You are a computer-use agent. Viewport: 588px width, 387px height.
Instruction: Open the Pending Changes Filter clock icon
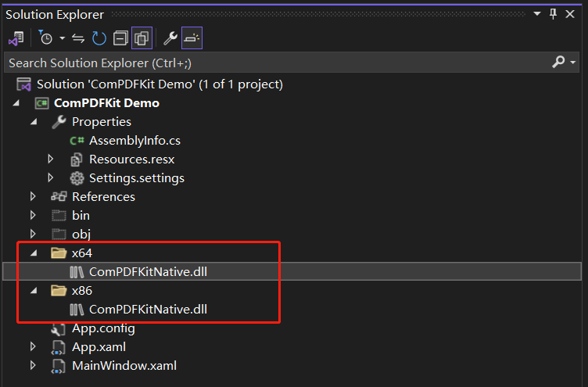click(45, 38)
